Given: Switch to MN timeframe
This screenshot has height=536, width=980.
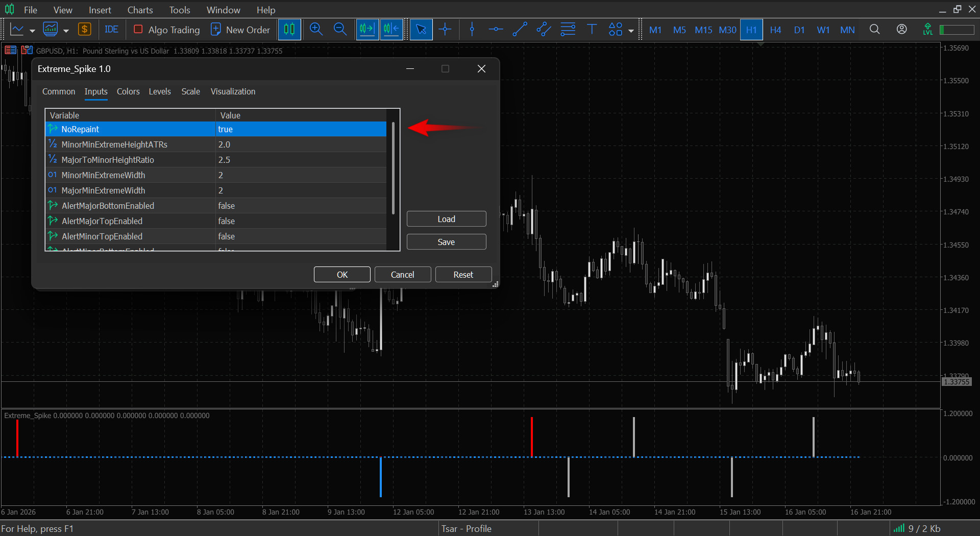Looking at the screenshot, I should [x=847, y=30].
